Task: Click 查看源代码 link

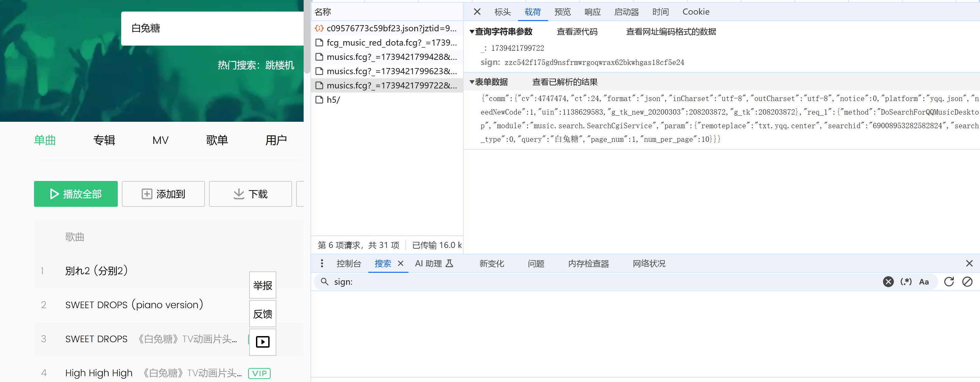Action: point(577,32)
